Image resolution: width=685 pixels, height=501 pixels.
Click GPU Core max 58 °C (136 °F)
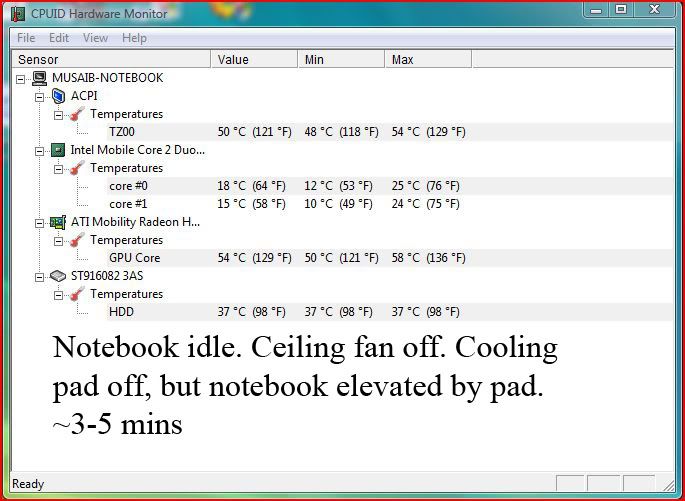[x=429, y=258]
